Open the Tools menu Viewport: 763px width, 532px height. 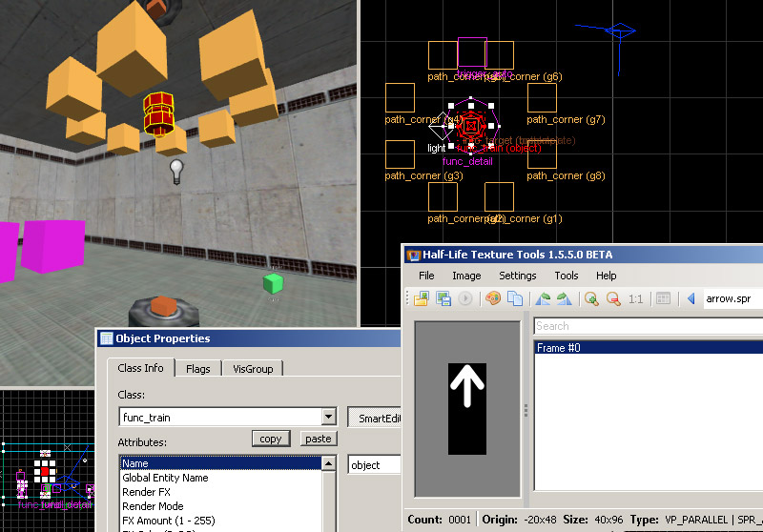(x=567, y=276)
